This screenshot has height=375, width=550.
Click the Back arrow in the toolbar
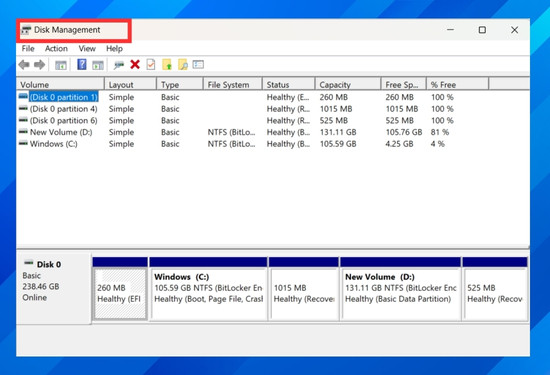click(x=24, y=65)
